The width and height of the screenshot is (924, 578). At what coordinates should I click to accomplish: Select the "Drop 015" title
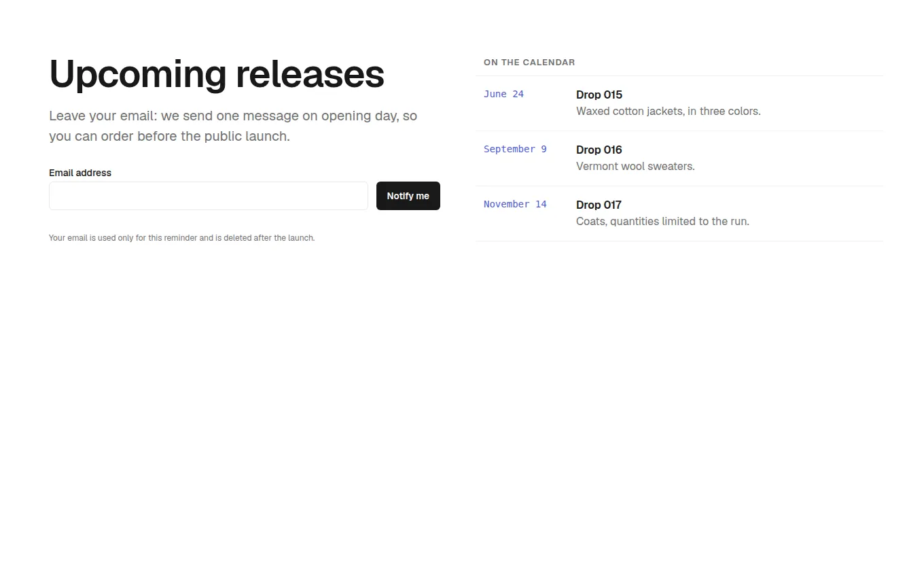(599, 95)
